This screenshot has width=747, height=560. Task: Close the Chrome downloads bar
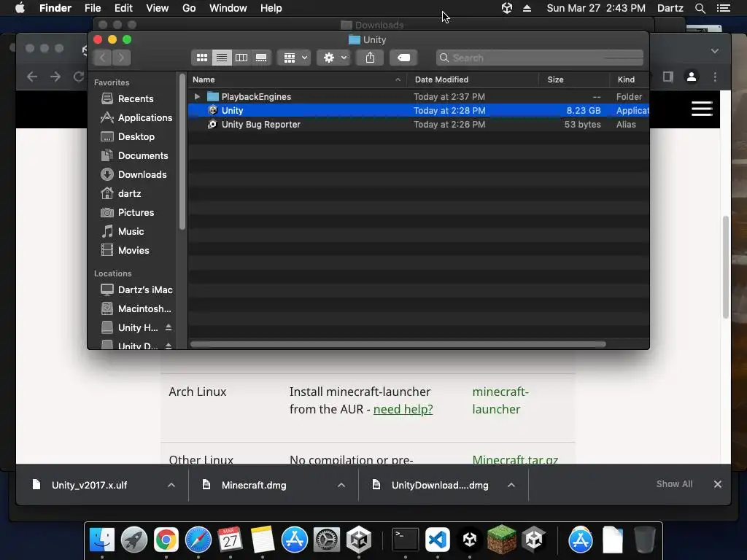pyautogui.click(x=718, y=484)
